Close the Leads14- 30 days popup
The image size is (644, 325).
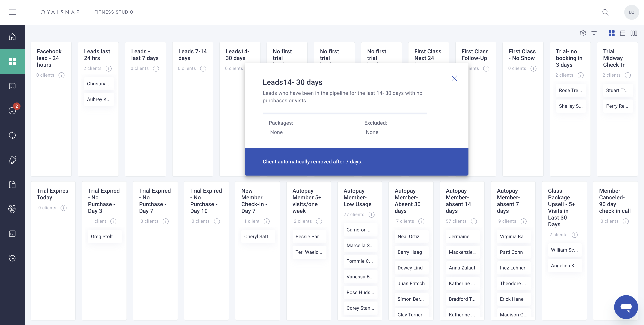click(454, 78)
